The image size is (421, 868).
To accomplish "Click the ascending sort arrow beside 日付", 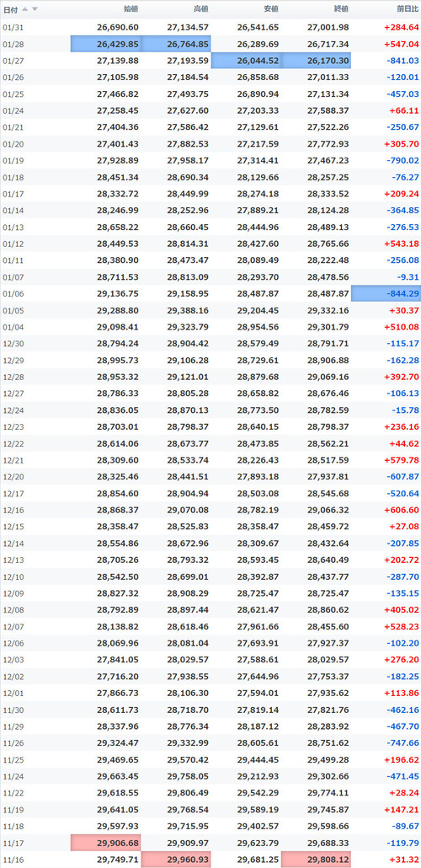I will pos(25,9).
